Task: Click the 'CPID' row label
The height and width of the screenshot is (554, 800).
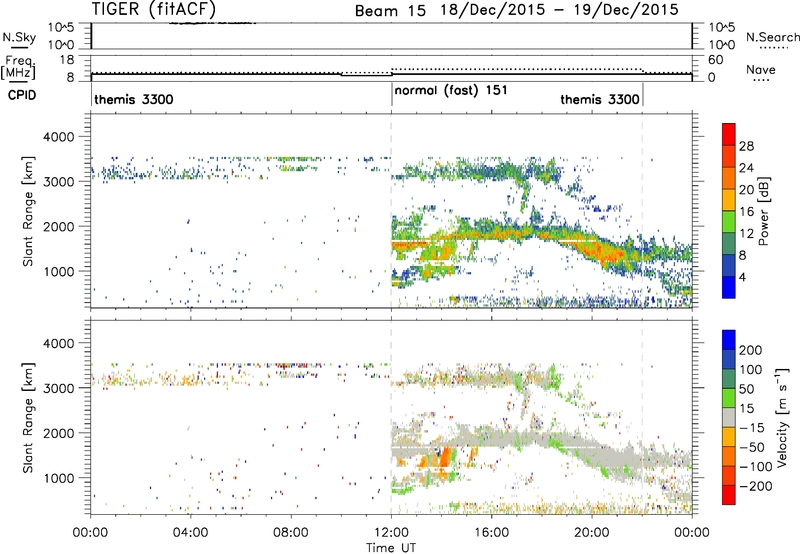Action: pos(22,95)
